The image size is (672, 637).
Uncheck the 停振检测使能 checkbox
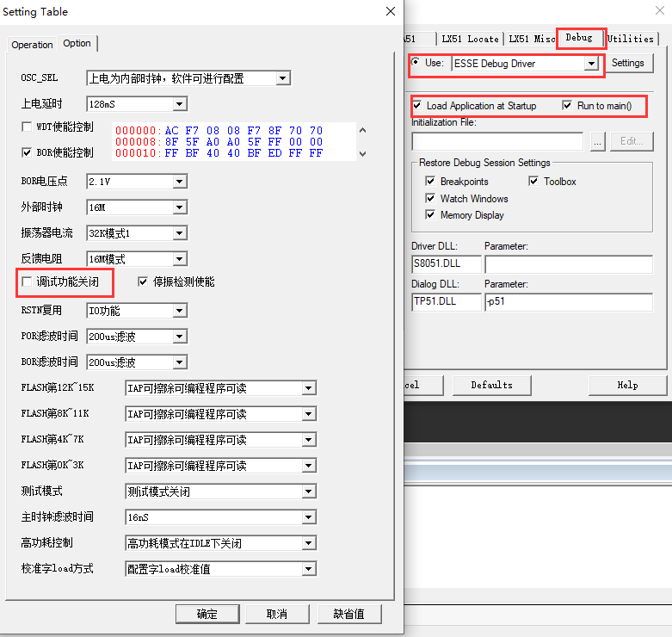[143, 281]
